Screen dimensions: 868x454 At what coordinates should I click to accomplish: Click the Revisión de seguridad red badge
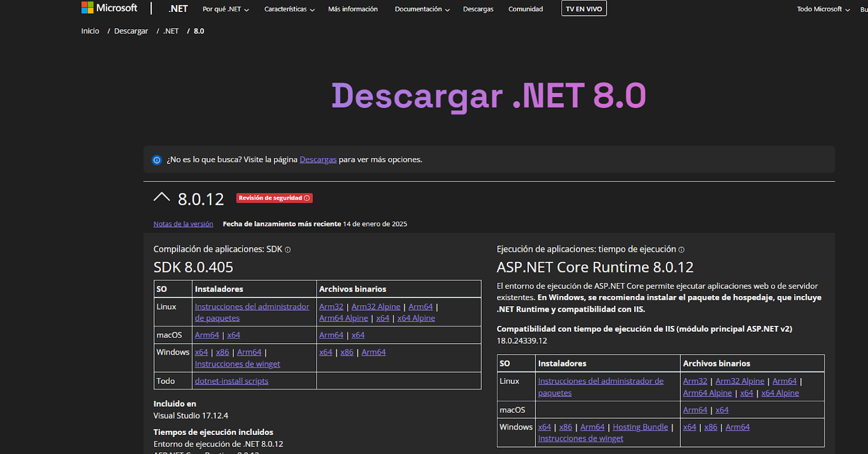274,198
